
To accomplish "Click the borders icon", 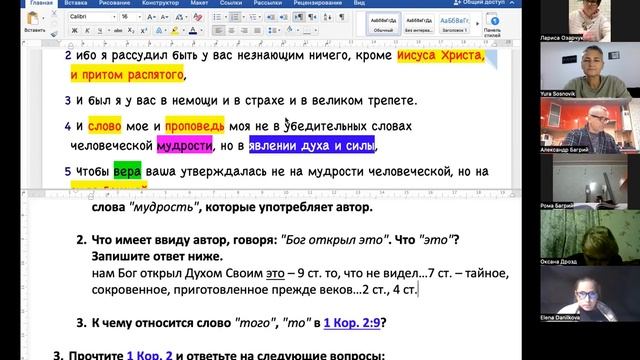I will [307, 31].
